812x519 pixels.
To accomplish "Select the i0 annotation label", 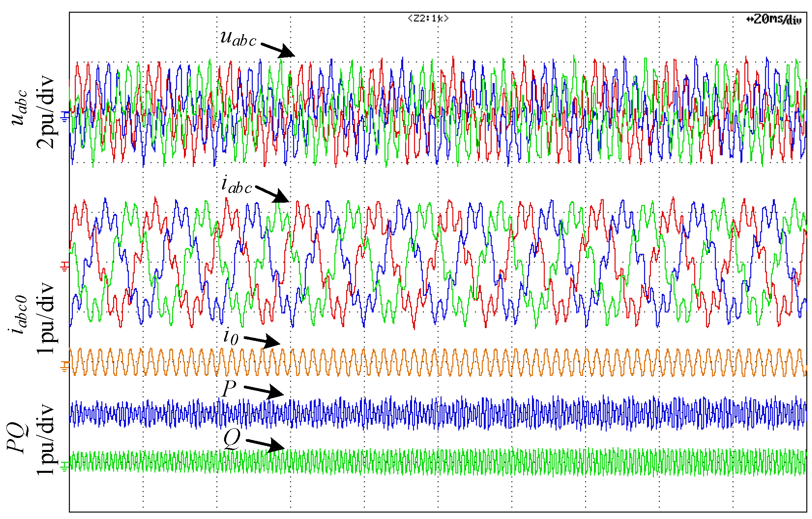I will point(231,336).
